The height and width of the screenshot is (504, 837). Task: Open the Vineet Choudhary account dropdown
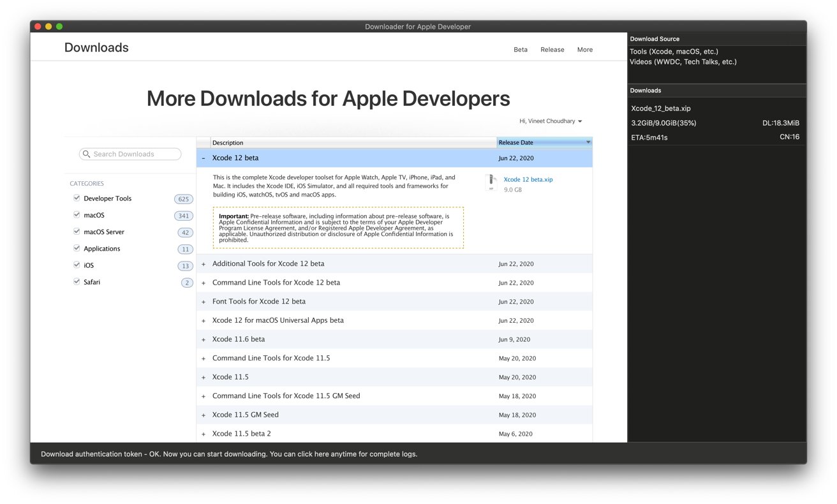click(551, 121)
